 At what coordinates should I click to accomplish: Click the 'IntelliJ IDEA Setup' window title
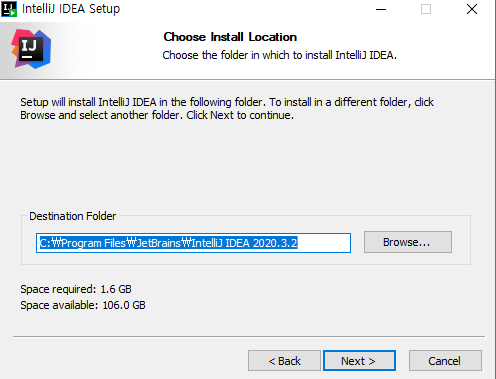pos(71,9)
